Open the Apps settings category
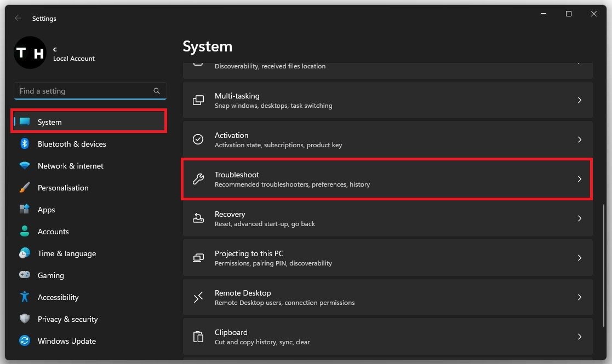 [47, 210]
